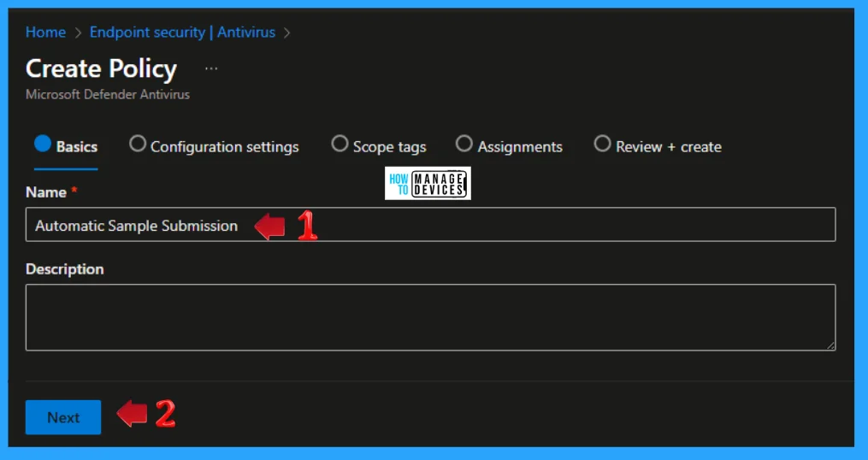Click the Name input field
This screenshot has width=868, height=460.
(x=430, y=225)
